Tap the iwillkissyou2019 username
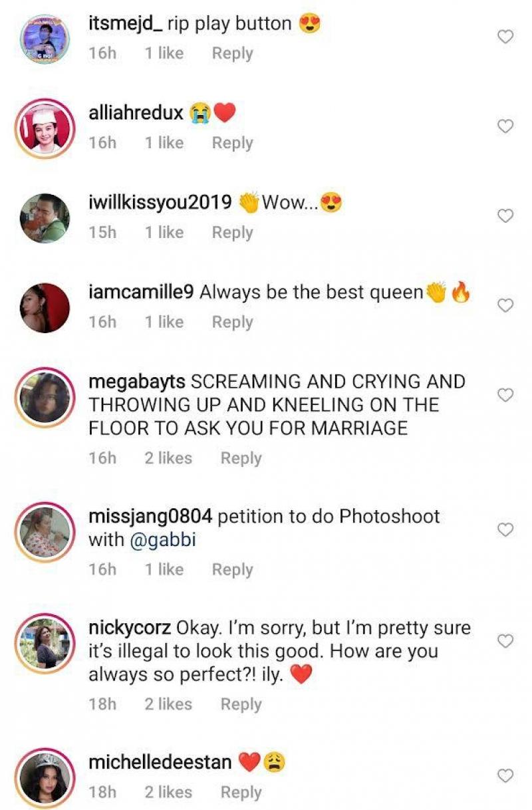Screen dimensions: 532x810 click(x=160, y=203)
